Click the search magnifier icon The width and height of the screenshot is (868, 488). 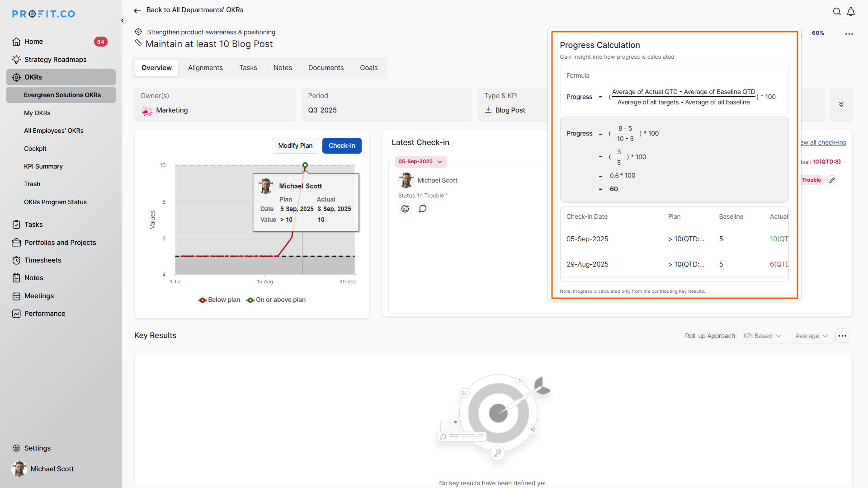point(837,12)
